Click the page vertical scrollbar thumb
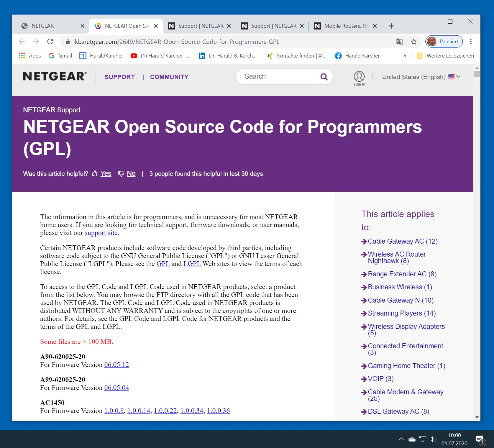Image resolution: width=494 pixels, height=448 pixels. click(x=477, y=74)
